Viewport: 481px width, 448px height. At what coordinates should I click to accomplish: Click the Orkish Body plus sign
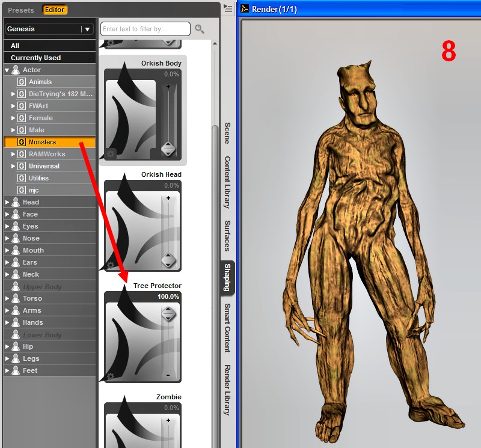click(168, 87)
